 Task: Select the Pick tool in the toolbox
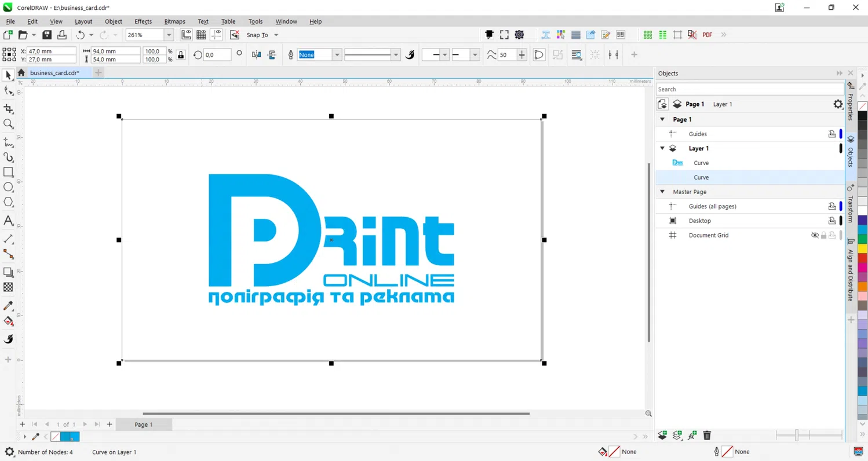(x=8, y=75)
